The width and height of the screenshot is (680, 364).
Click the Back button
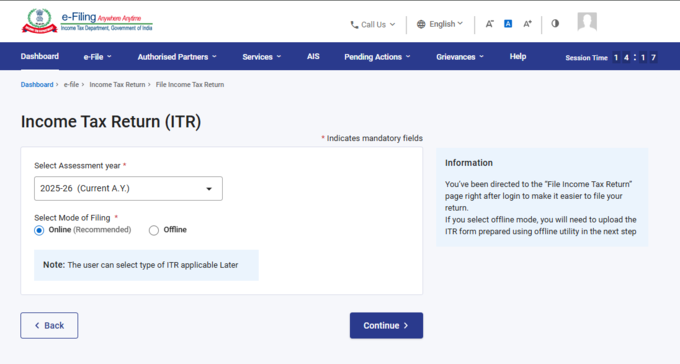(x=49, y=325)
